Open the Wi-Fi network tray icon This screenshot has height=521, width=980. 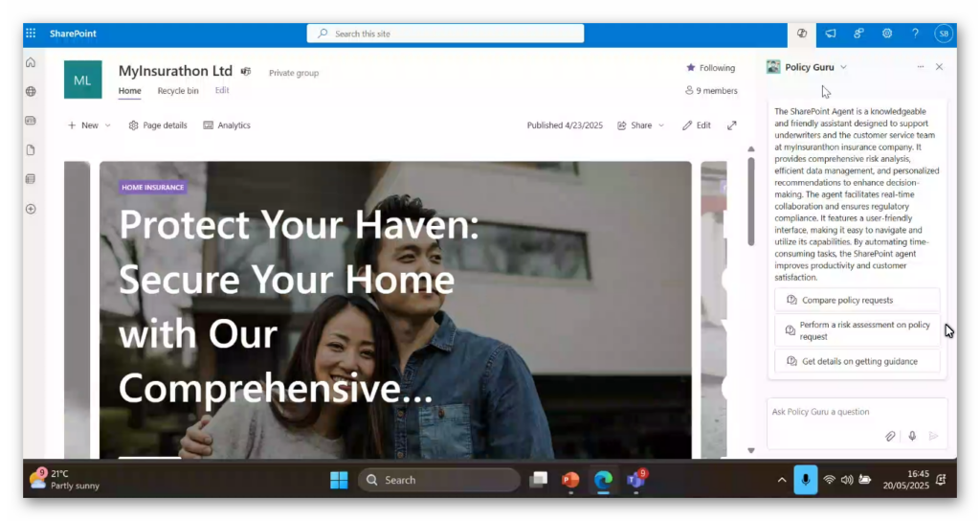(829, 480)
